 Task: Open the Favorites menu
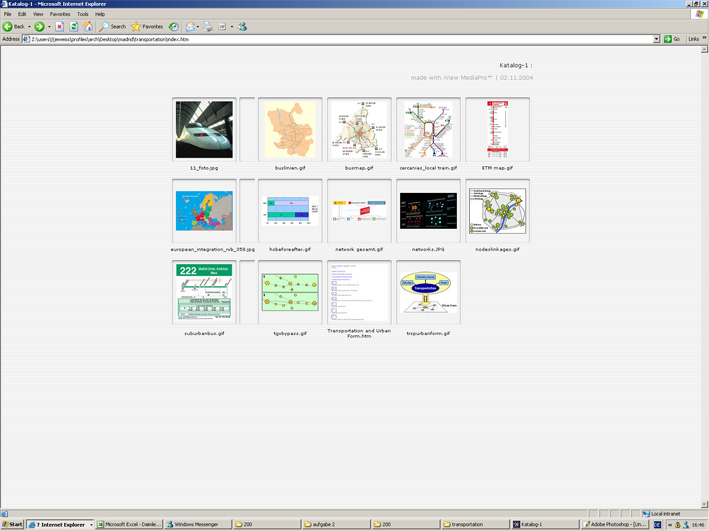coord(60,14)
